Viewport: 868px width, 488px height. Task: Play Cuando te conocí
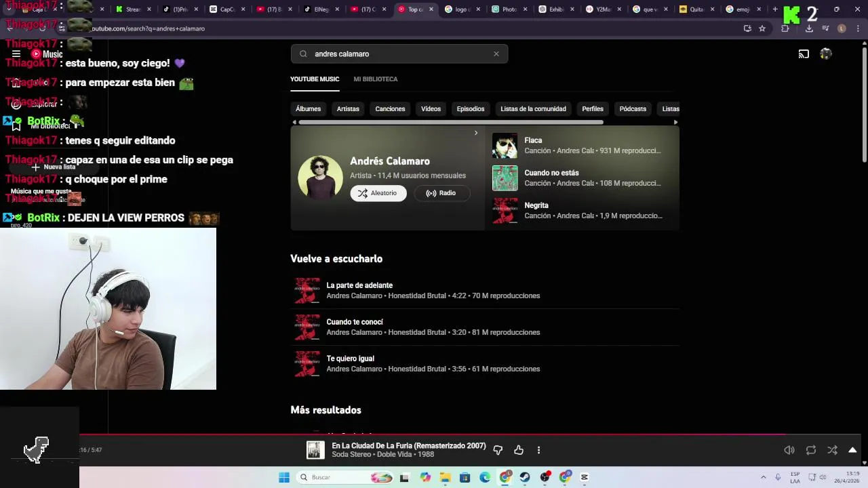click(x=355, y=322)
